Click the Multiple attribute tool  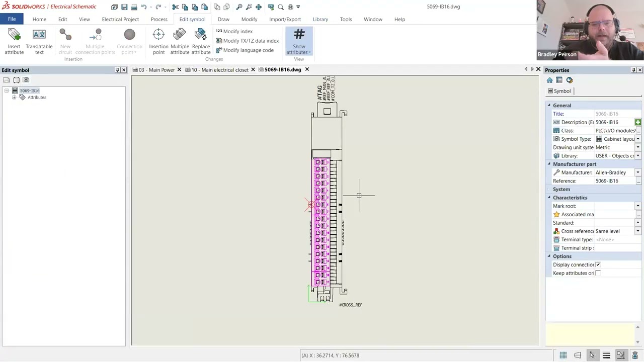pyautogui.click(x=180, y=41)
